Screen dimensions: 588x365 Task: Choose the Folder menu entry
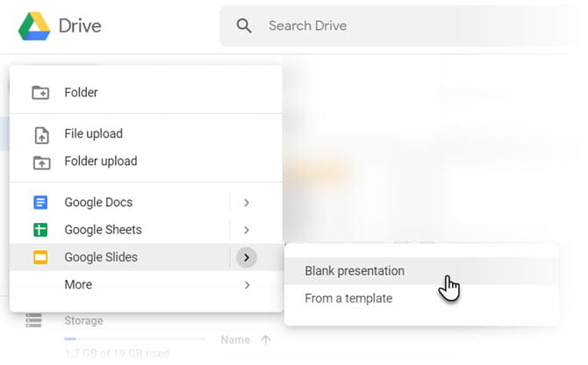coord(146,92)
